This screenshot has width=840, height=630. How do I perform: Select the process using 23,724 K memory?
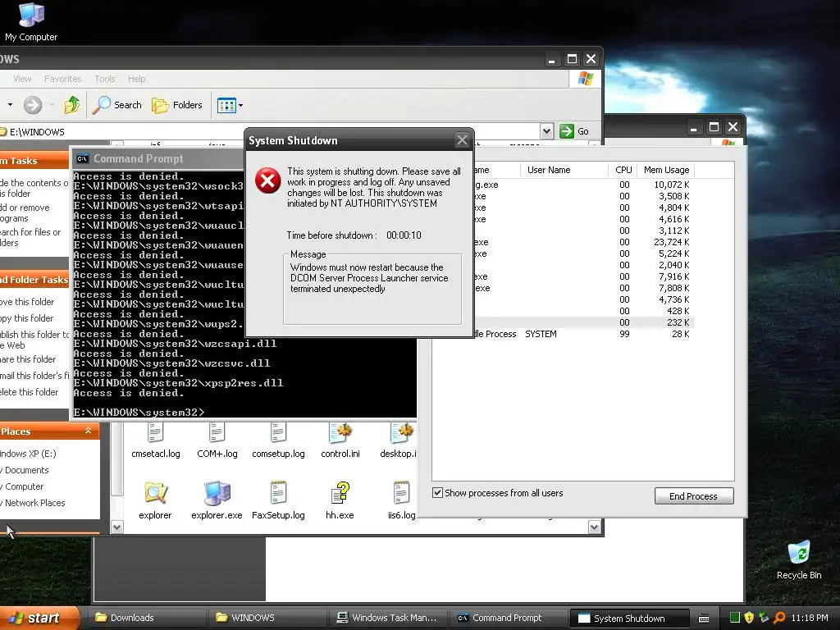(583, 242)
